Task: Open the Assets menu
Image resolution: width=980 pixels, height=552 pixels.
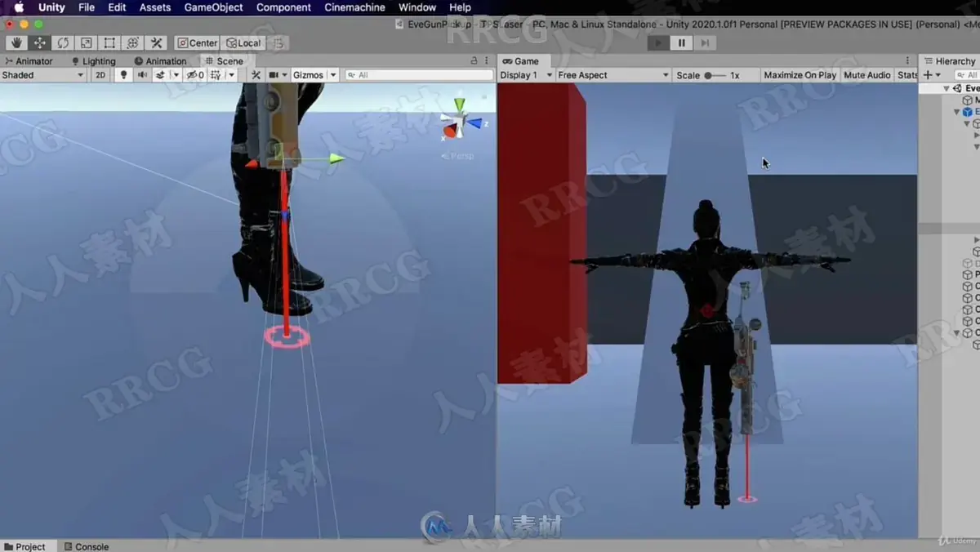Action: pos(155,7)
